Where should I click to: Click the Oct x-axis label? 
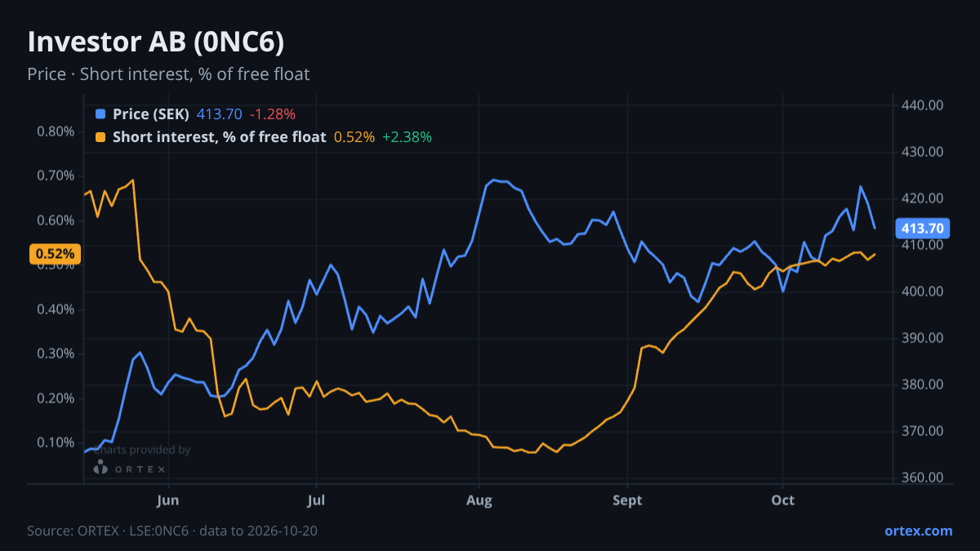782,500
